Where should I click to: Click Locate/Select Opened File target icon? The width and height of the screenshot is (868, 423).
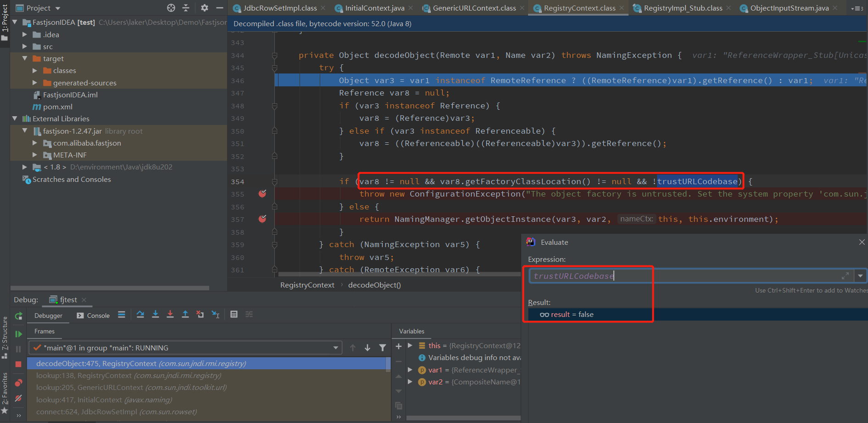click(171, 8)
